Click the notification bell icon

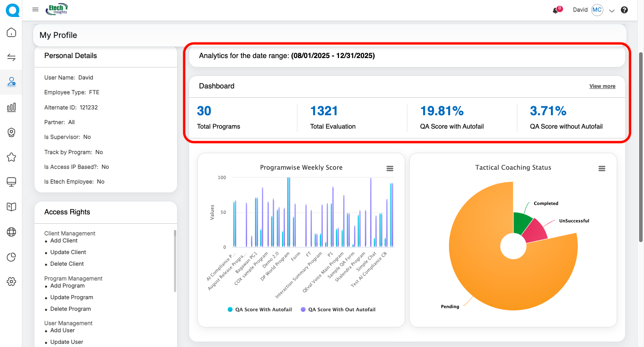coord(555,10)
